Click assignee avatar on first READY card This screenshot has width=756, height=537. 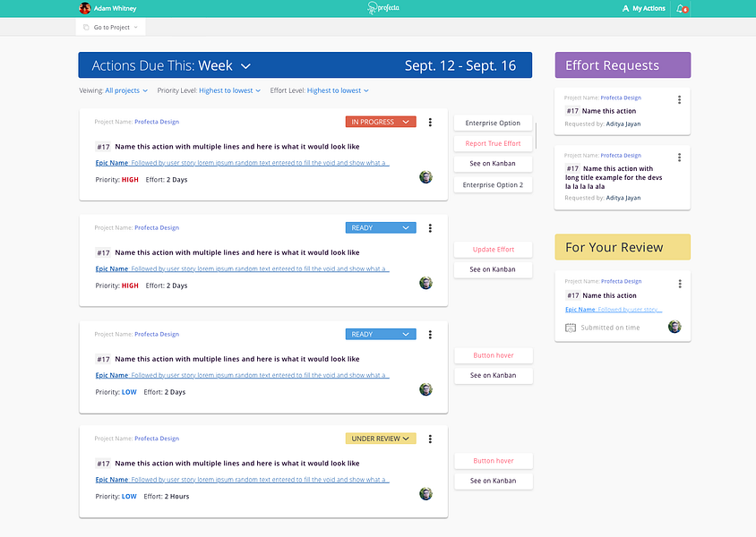pos(425,283)
